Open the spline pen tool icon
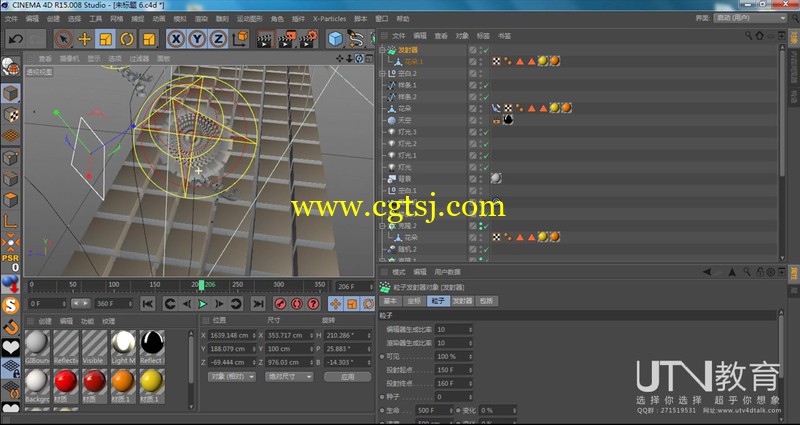Viewport: 800px width, 425px height. (356, 39)
